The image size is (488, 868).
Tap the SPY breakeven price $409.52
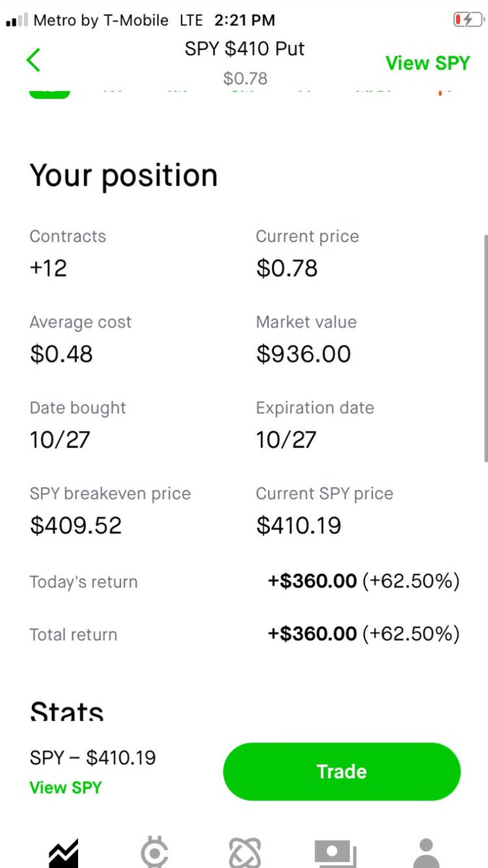pyautogui.click(x=76, y=525)
